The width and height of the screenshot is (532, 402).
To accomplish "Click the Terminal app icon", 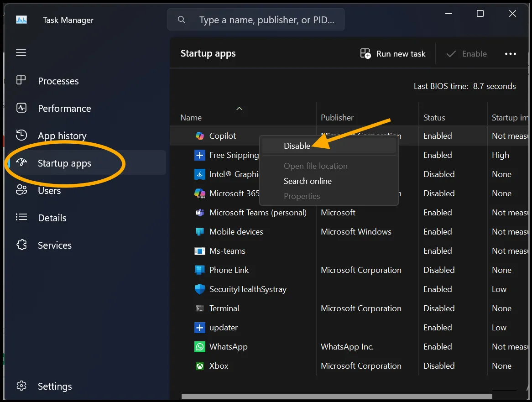I will pyautogui.click(x=199, y=308).
